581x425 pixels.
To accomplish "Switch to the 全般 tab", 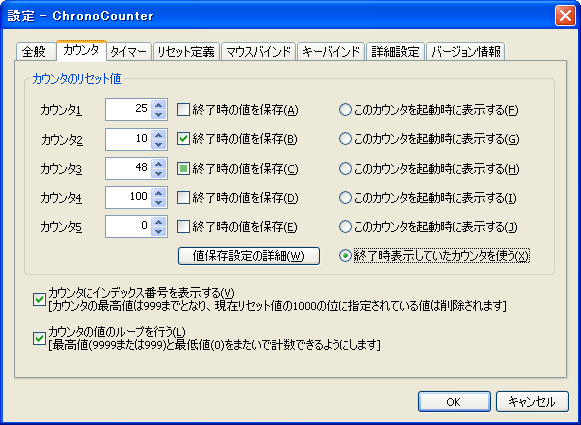I will tap(36, 52).
